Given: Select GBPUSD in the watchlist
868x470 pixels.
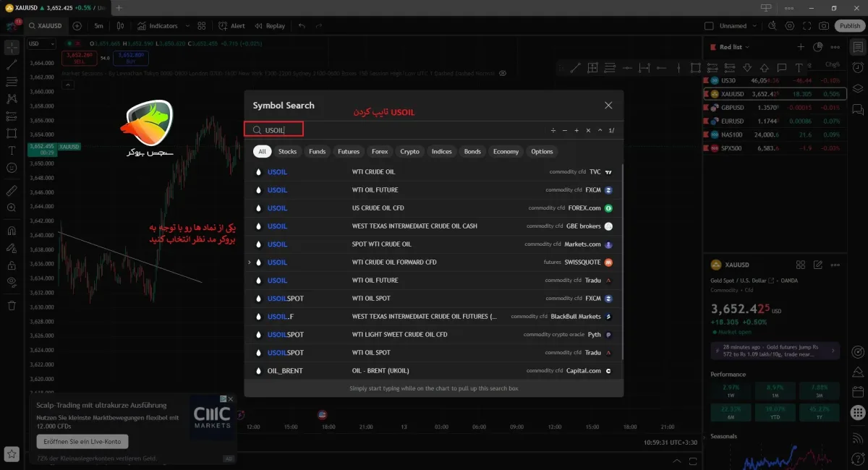Looking at the screenshot, I should point(775,107).
